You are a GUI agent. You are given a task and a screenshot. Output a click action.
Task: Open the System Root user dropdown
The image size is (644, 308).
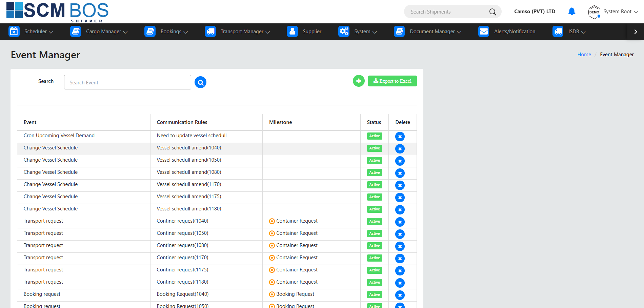(621, 12)
